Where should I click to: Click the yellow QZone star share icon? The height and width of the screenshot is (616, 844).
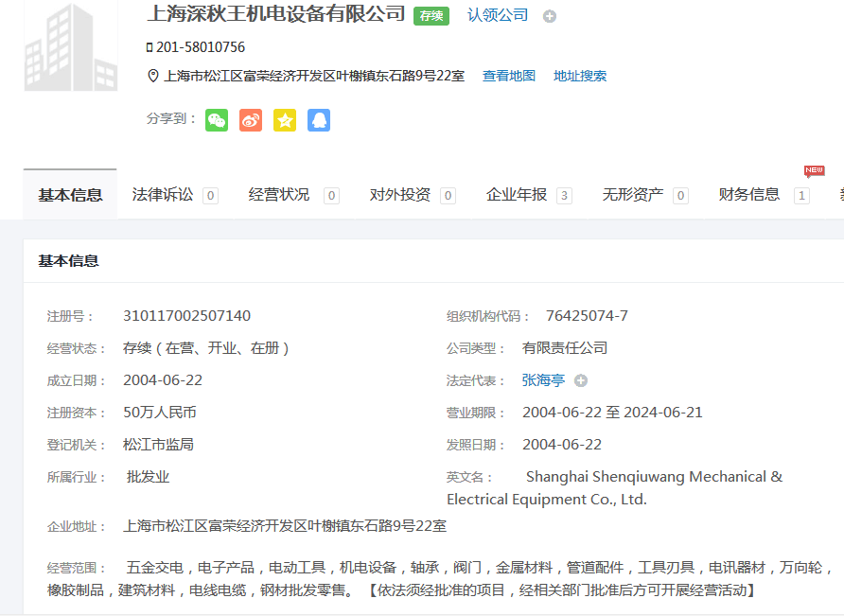click(285, 120)
